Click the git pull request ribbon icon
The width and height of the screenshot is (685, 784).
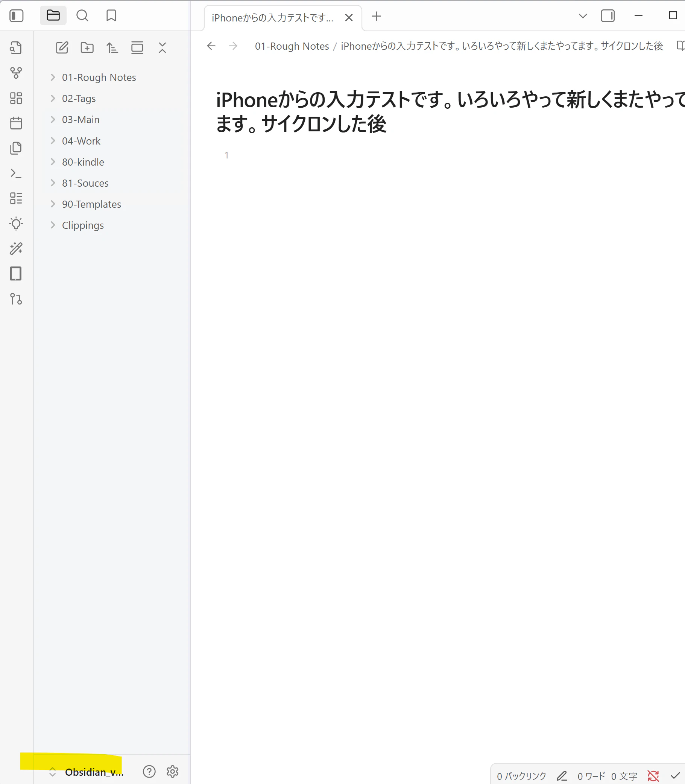(x=16, y=299)
